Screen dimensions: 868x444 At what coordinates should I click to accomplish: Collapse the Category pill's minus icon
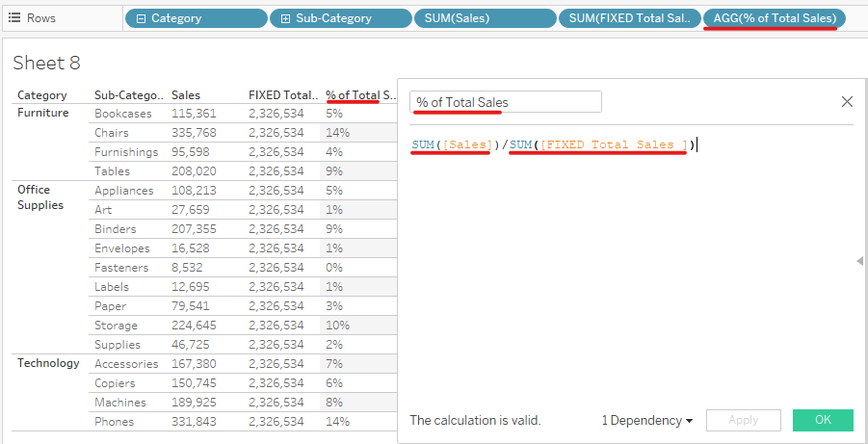click(x=142, y=18)
